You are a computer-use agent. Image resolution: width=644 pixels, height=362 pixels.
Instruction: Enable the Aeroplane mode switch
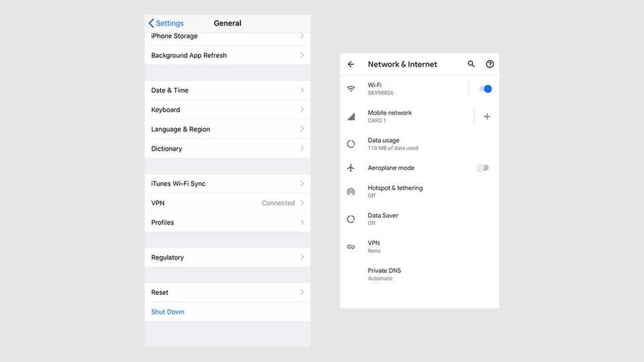point(482,168)
